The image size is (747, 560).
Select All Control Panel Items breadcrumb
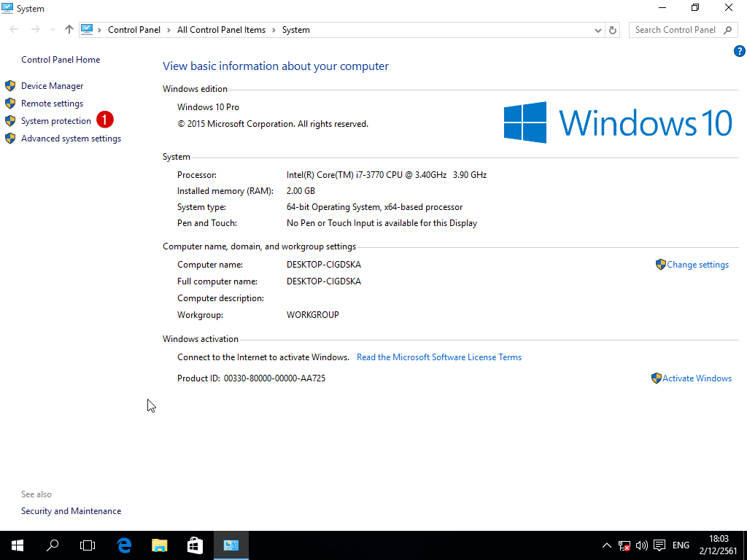[x=221, y=29]
